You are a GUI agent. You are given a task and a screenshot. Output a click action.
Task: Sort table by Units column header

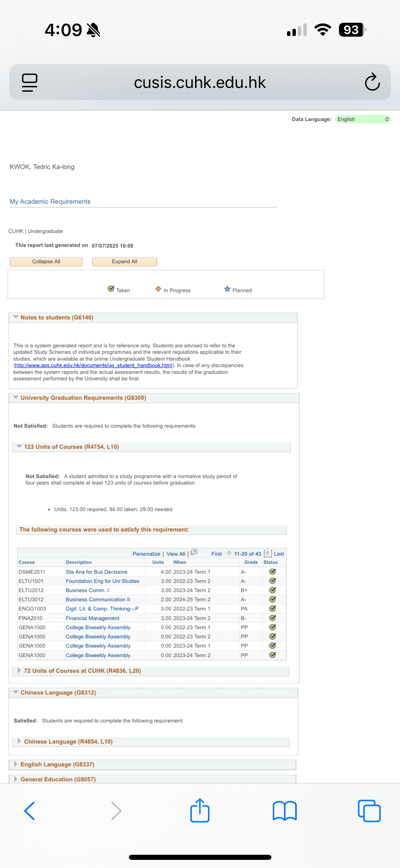(x=158, y=562)
